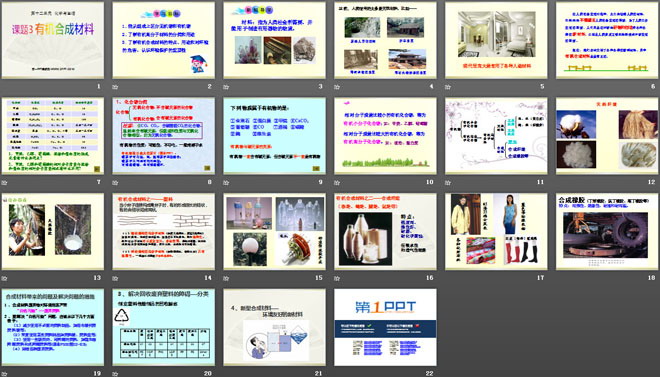This screenshot has height=377, width=660.
Task: Select slide 16 synthetic fiber spools
Action: (385, 231)
